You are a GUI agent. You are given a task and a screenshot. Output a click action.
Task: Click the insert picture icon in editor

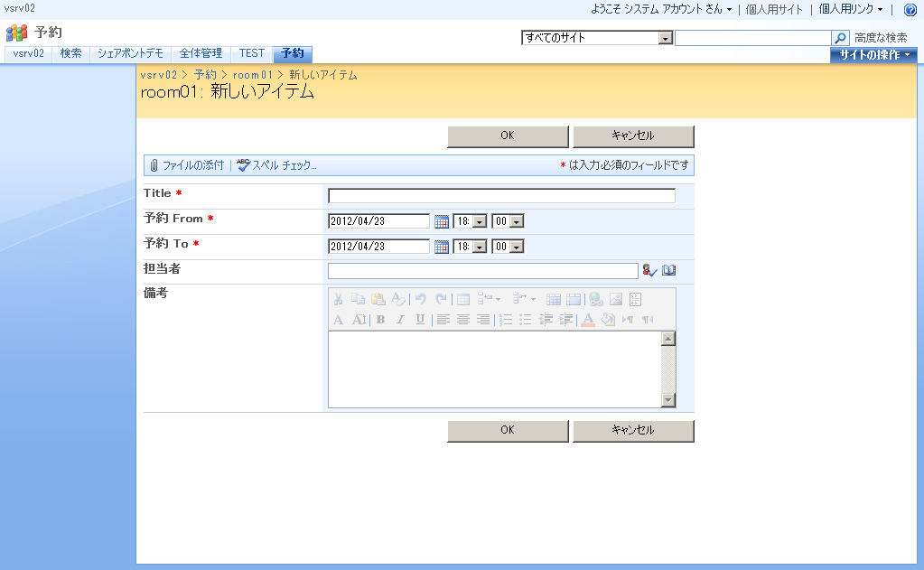click(x=615, y=299)
